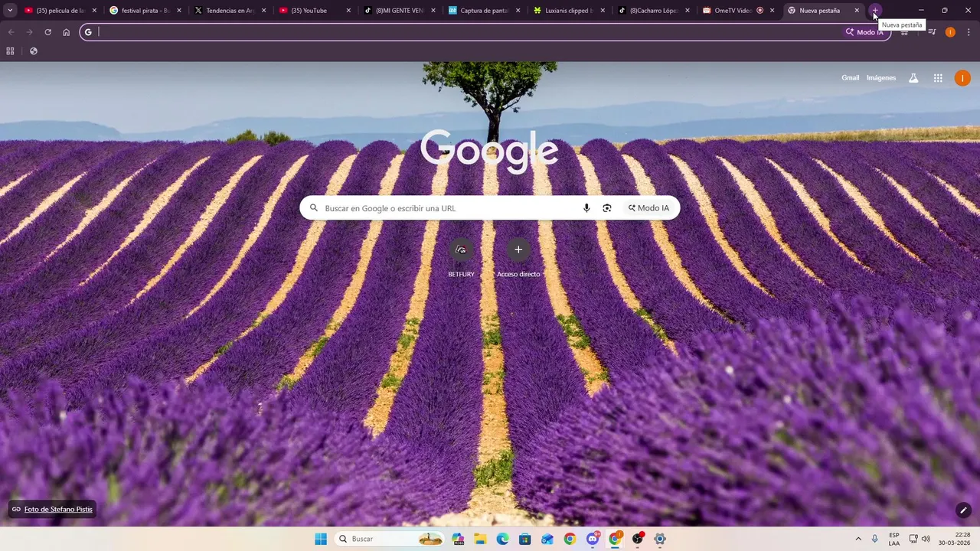Go back with the browser back arrow
Image resolution: width=980 pixels, height=551 pixels.
point(11,32)
